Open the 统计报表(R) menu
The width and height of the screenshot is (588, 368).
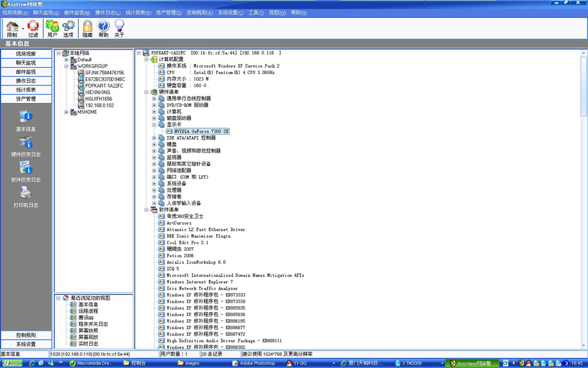pos(138,13)
